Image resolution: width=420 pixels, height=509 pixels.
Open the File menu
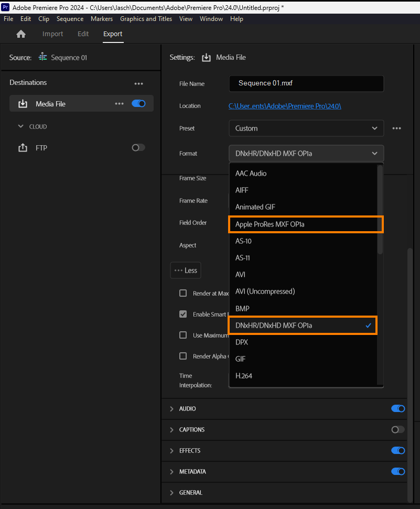pyautogui.click(x=8, y=19)
